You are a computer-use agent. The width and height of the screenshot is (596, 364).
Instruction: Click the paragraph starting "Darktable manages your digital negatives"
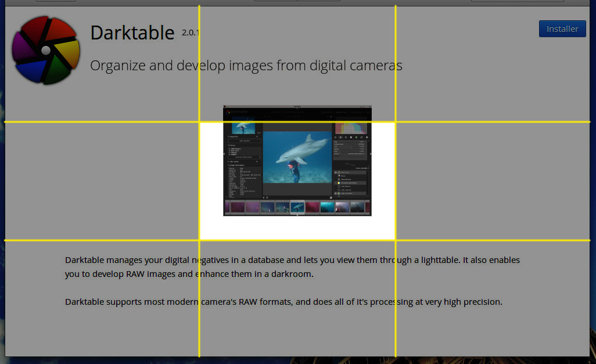tap(292, 266)
